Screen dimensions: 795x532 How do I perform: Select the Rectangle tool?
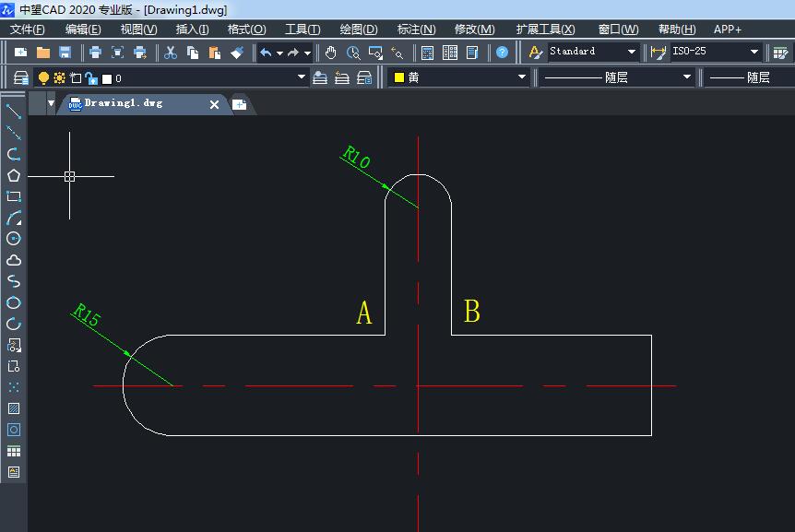pos(14,196)
